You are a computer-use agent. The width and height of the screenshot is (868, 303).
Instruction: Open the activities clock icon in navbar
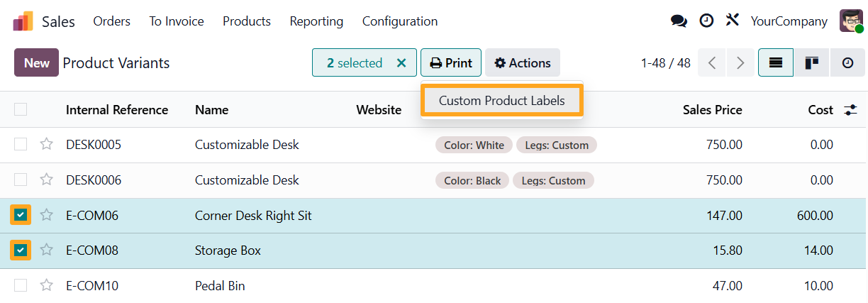click(706, 21)
